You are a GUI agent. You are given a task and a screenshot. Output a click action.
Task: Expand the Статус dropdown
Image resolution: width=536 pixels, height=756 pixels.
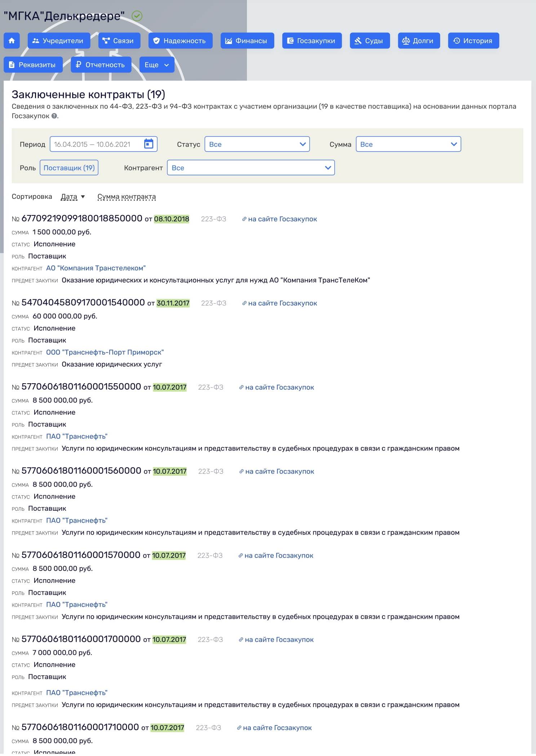[257, 144]
